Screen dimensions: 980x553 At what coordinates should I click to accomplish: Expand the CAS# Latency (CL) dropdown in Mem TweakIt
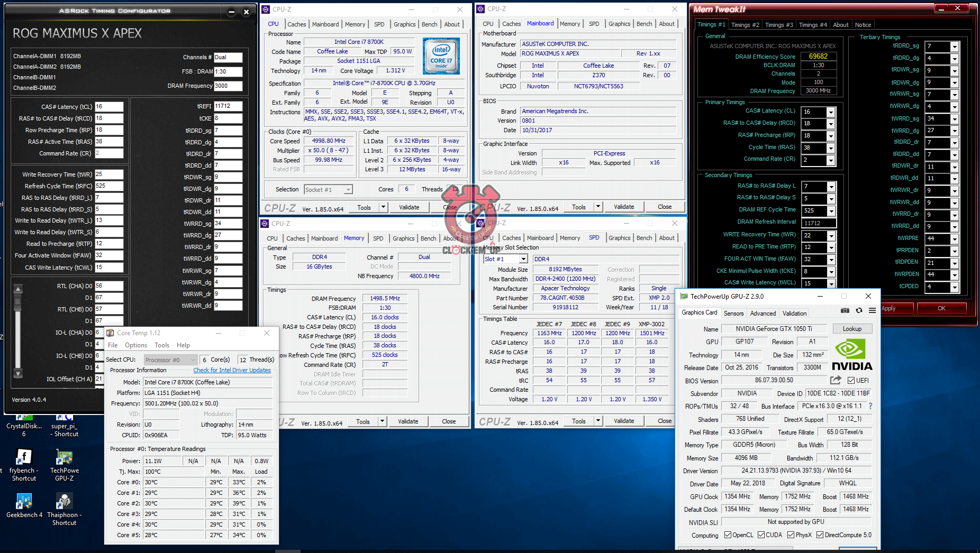(831, 112)
